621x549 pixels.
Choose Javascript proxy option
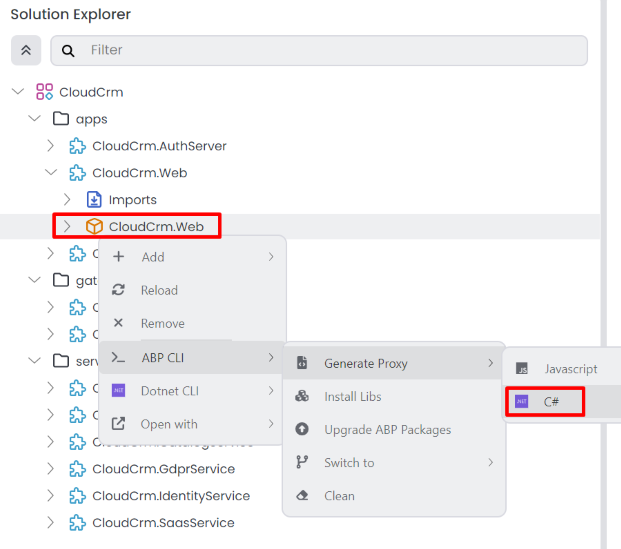pos(570,369)
